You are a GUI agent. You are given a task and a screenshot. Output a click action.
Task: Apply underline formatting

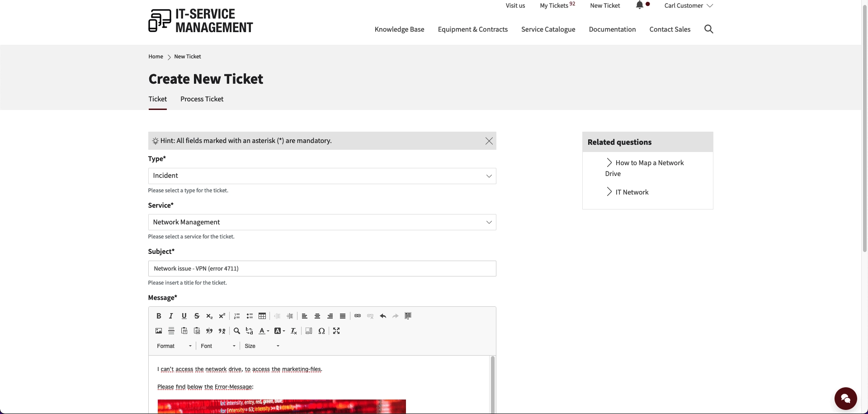click(x=184, y=316)
